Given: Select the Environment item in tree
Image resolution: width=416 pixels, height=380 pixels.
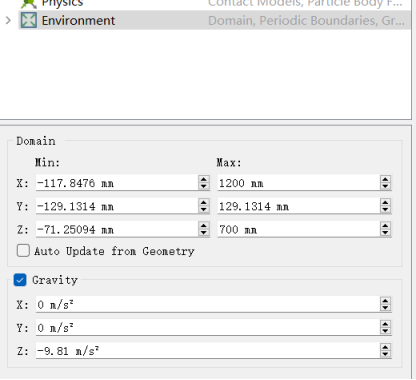Looking at the screenshot, I should (x=214, y=20).
